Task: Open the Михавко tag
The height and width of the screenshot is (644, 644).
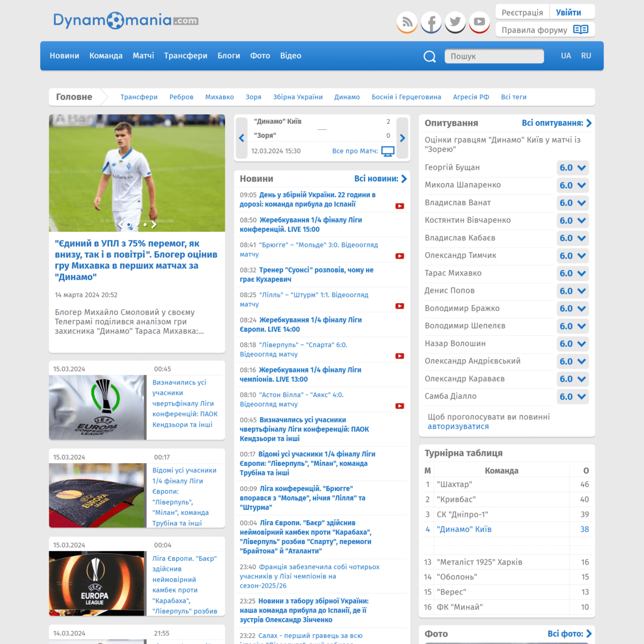Action: pyautogui.click(x=219, y=97)
